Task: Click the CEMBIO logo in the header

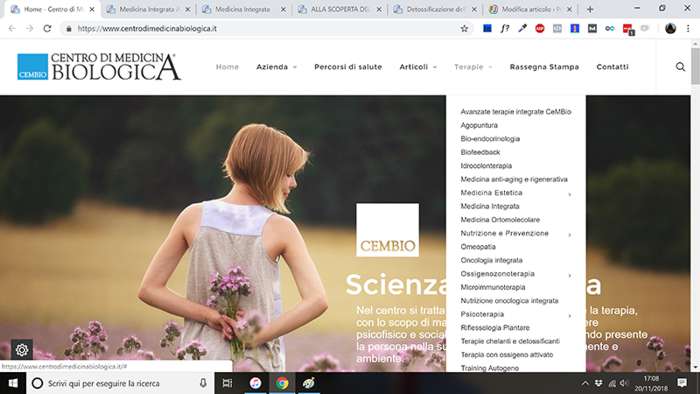Action: tap(99, 67)
